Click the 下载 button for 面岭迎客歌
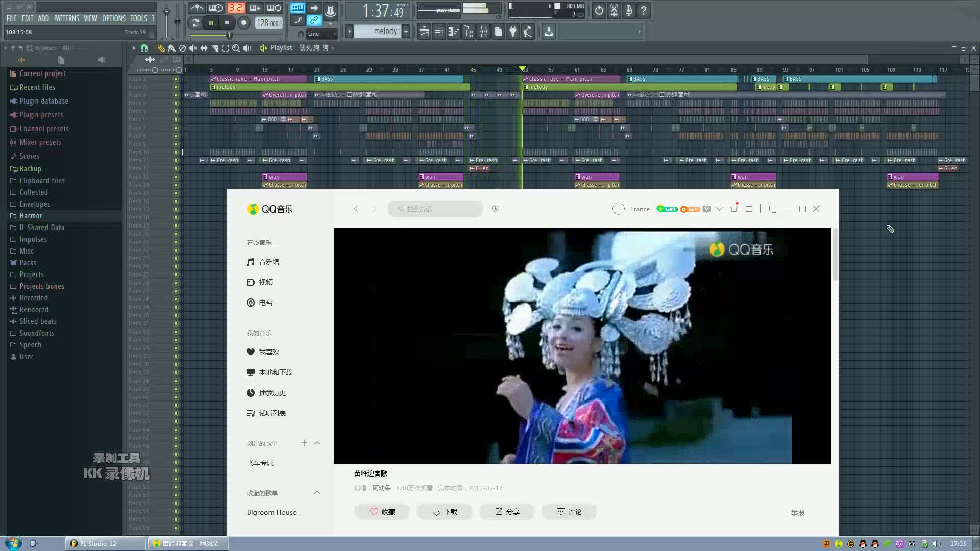The image size is (980, 551). (444, 512)
